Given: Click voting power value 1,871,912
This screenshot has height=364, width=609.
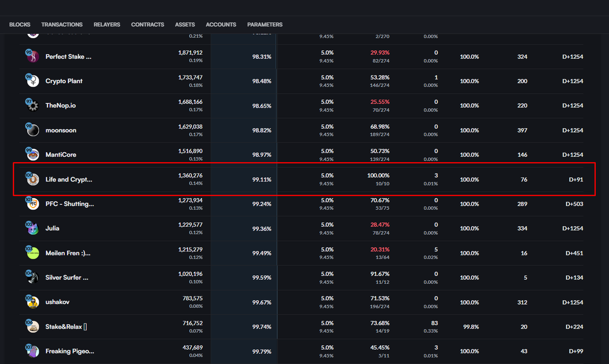Looking at the screenshot, I should pyautogui.click(x=190, y=53).
